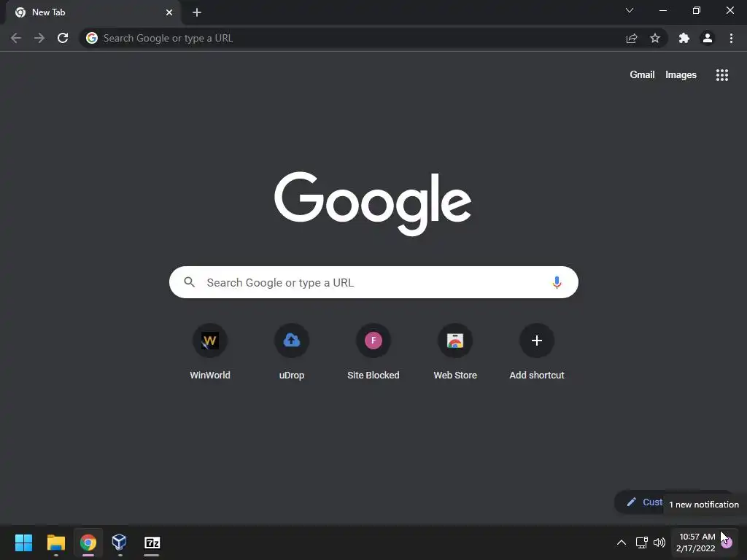
Task: Click the Google icon in the address bar
Action: click(92, 38)
